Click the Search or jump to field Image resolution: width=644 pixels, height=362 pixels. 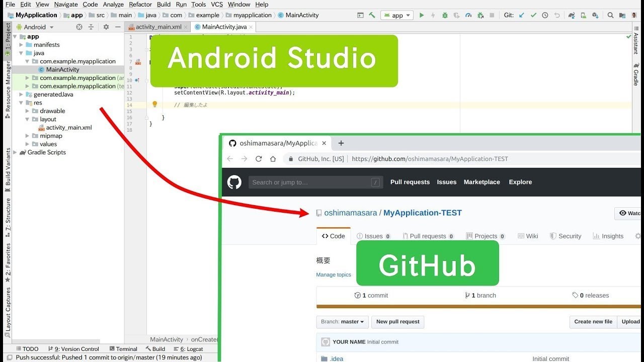pyautogui.click(x=315, y=182)
